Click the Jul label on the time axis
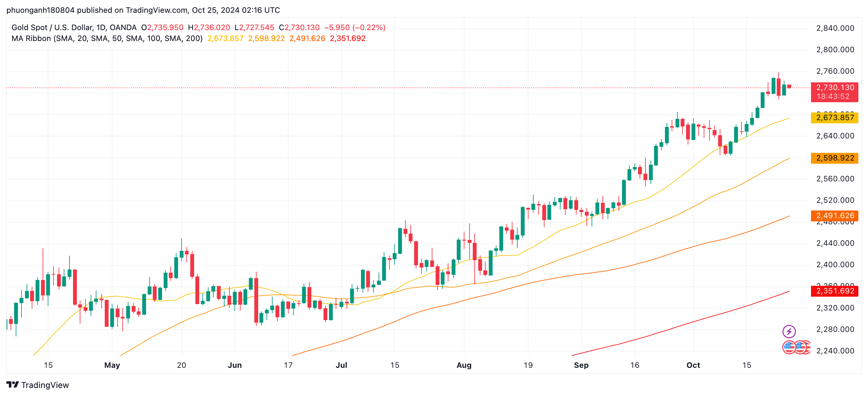The image size is (868, 396). coord(341,365)
